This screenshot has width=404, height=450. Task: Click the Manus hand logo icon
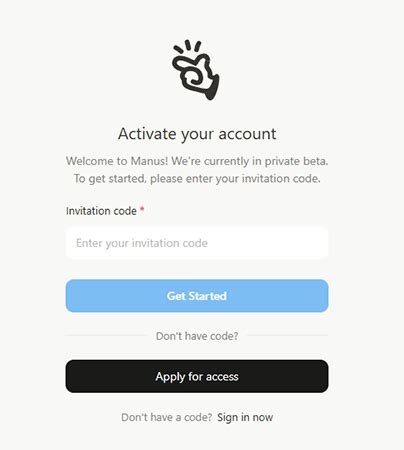pos(196,70)
